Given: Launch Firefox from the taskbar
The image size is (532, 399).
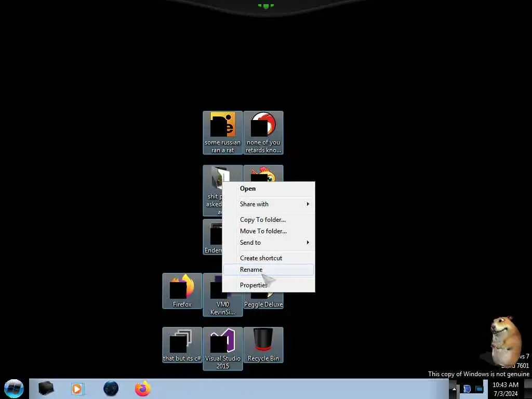Looking at the screenshot, I should pyautogui.click(x=143, y=389).
